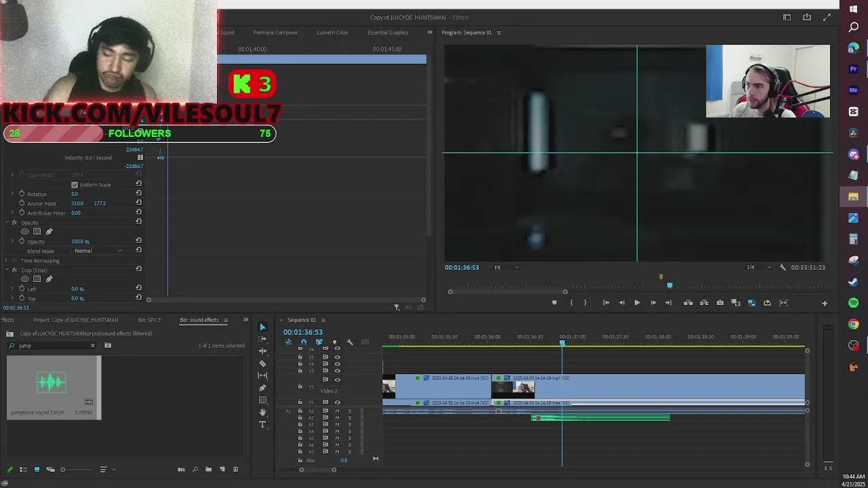Screen dimensions: 868x488
Task: Click the Find magnifier in Project panel
Action: coord(195,469)
